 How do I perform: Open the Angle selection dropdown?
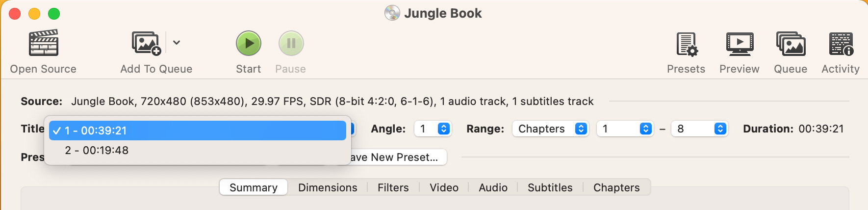coord(433,129)
